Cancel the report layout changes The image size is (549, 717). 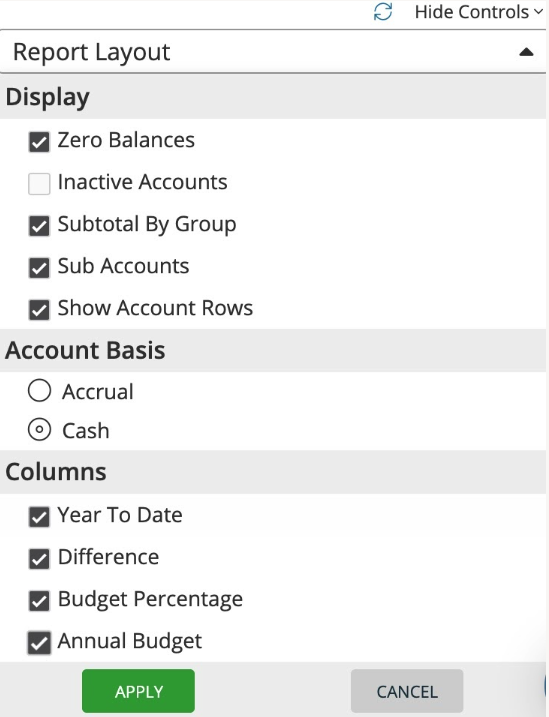pos(407,691)
